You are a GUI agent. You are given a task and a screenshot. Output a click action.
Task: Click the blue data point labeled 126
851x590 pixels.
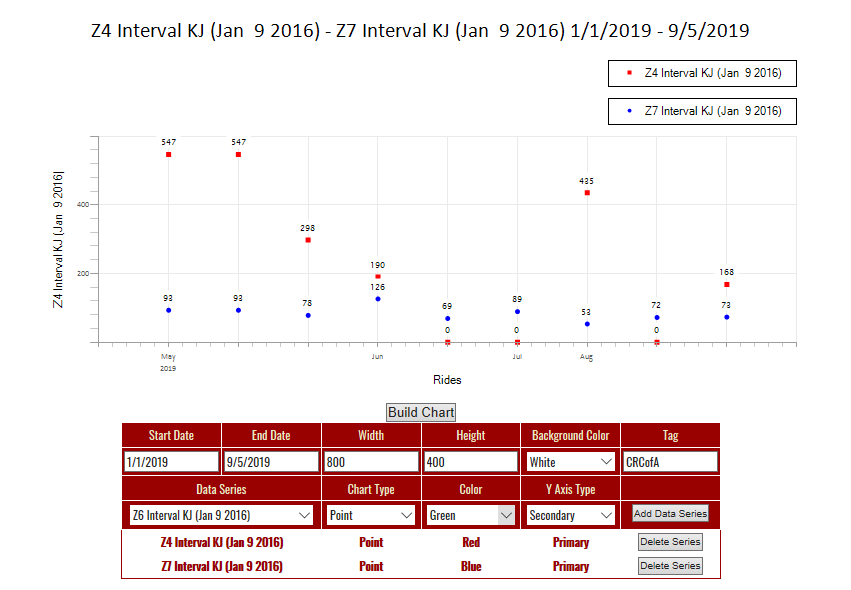coord(378,299)
